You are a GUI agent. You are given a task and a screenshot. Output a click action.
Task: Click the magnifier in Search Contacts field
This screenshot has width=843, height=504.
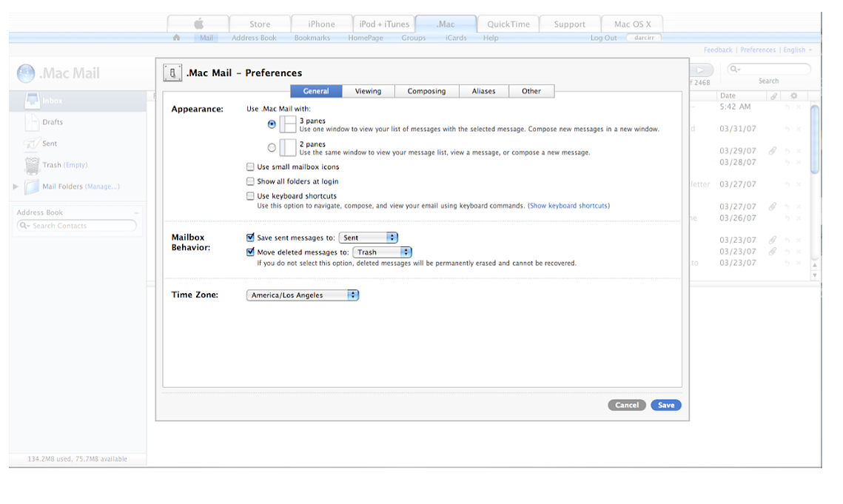[x=24, y=226]
